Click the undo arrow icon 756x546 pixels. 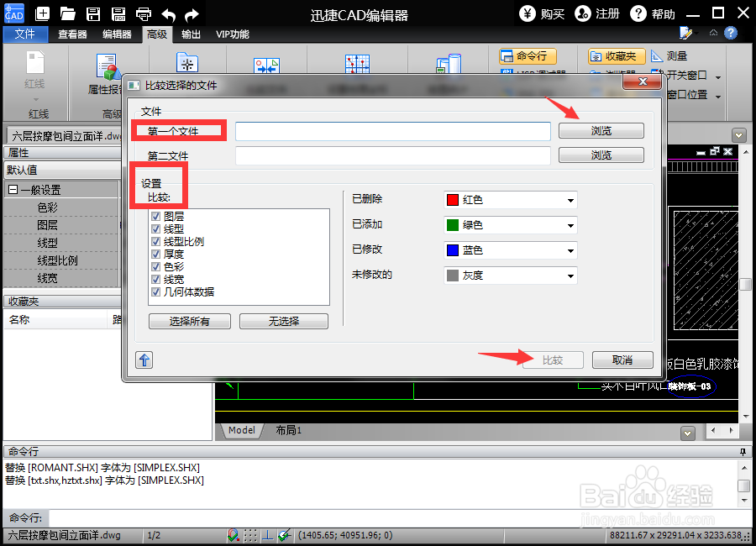coord(168,14)
